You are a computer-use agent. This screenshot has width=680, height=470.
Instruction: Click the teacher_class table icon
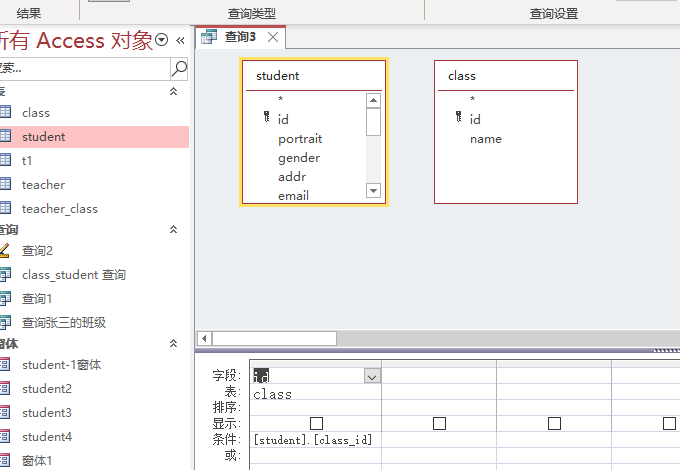click(5, 209)
